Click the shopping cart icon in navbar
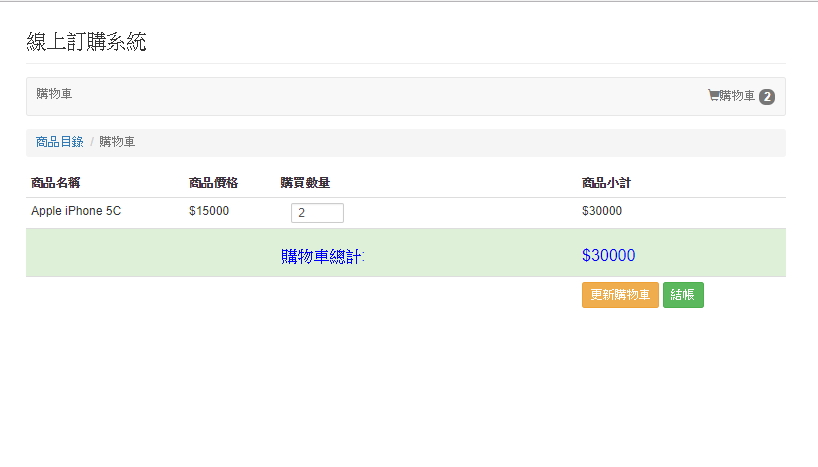This screenshot has width=818, height=467. (x=713, y=95)
